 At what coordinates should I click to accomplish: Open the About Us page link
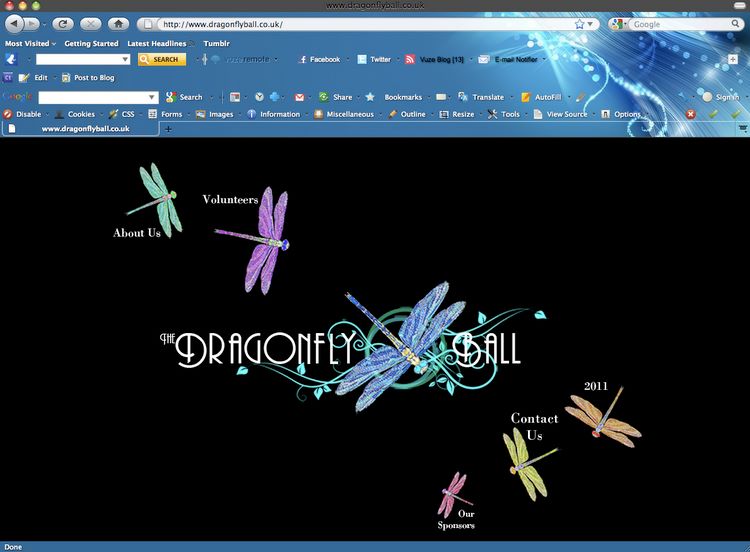[137, 233]
